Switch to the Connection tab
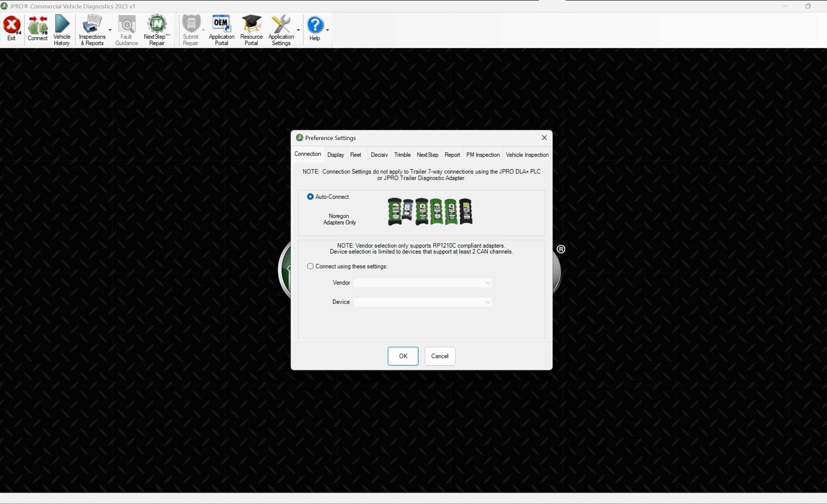827x504 pixels. click(308, 154)
